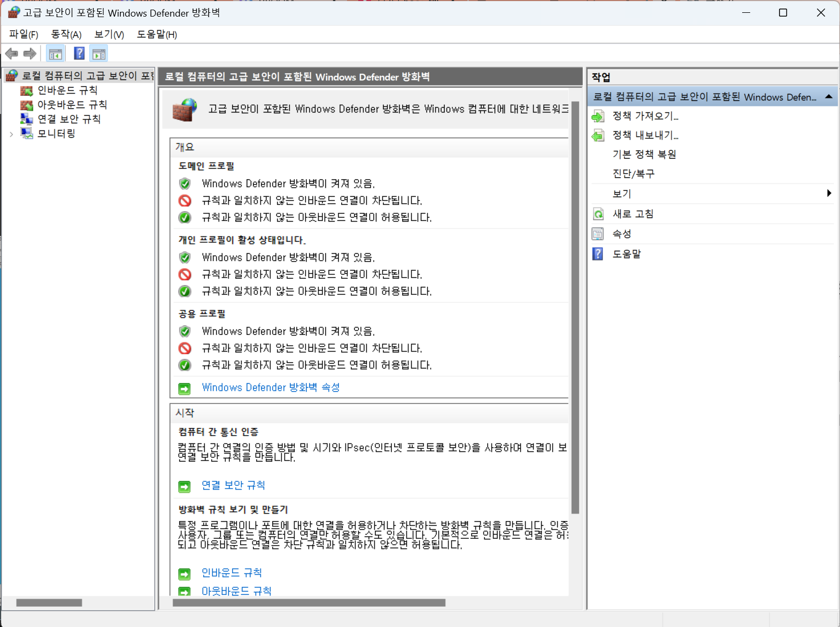840x627 pixels.
Task: Open the 동작(A) menu
Action: pyautogui.click(x=66, y=34)
